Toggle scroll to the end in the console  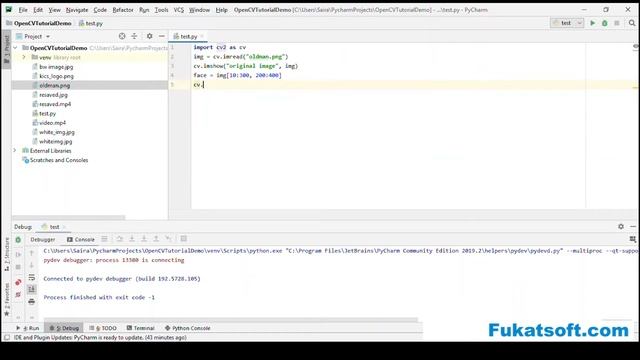tap(31, 289)
